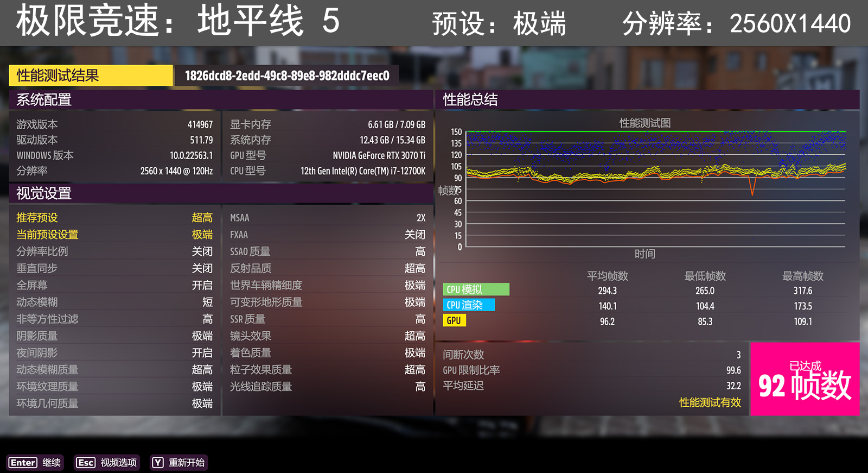Screen dimensions: 868x473
Task: Click the 分辨率：2560X1440 title text
Action: click(x=737, y=24)
